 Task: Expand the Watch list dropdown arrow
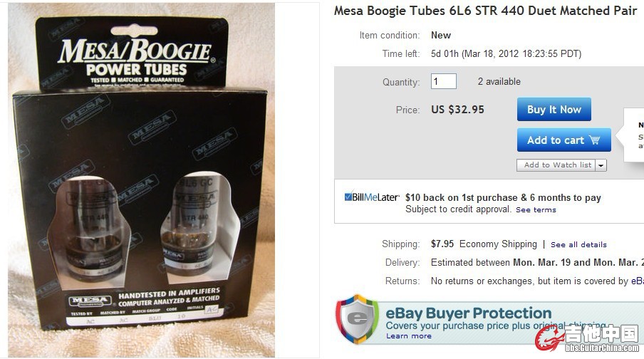coord(601,165)
